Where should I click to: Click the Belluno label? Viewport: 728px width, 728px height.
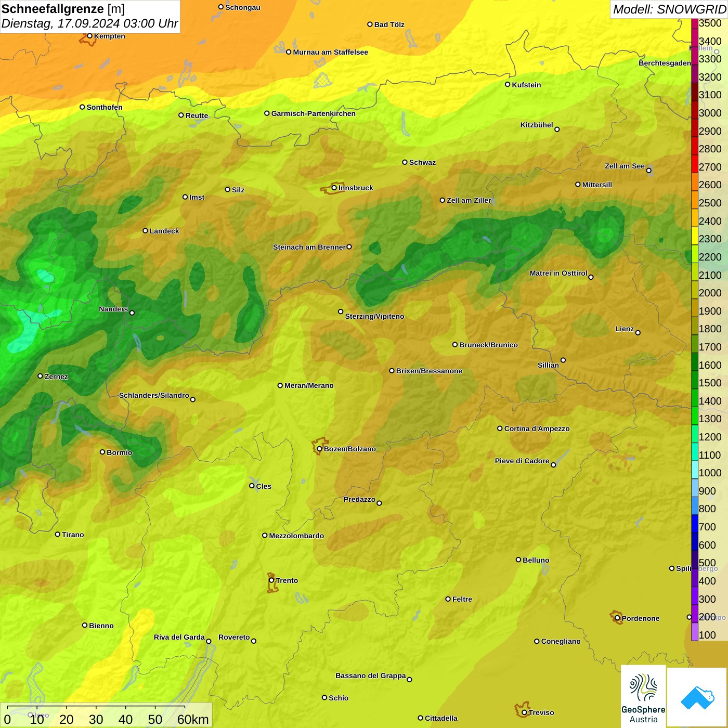pos(536,560)
